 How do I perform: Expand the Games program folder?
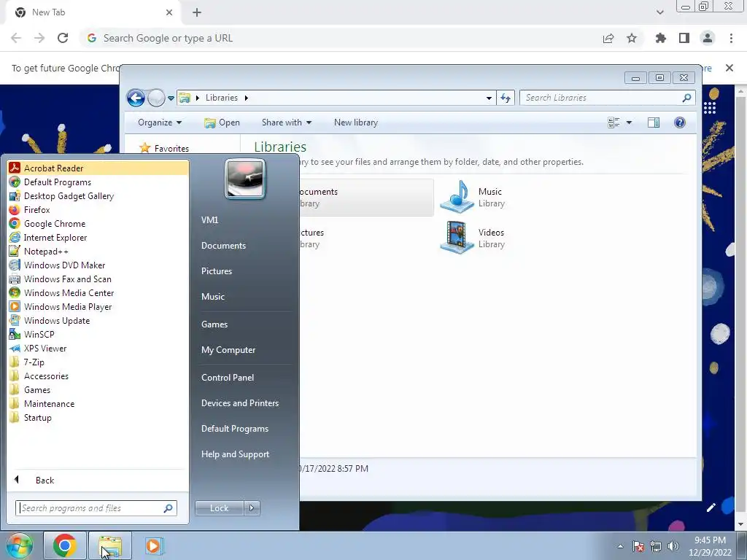98,389
